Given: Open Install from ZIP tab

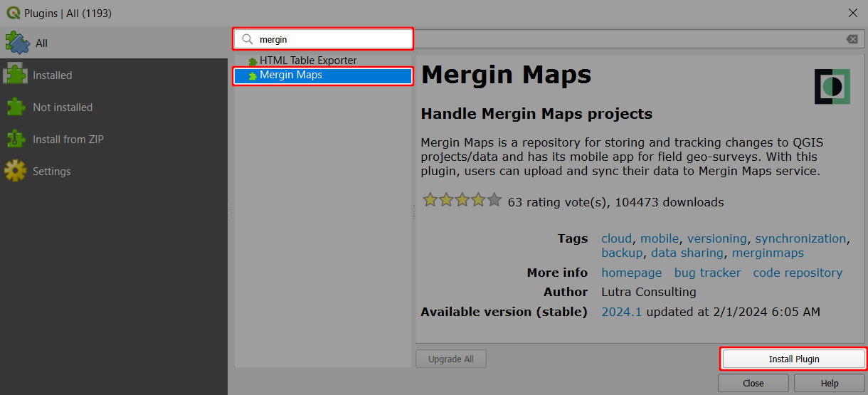Looking at the screenshot, I should (x=114, y=139).
